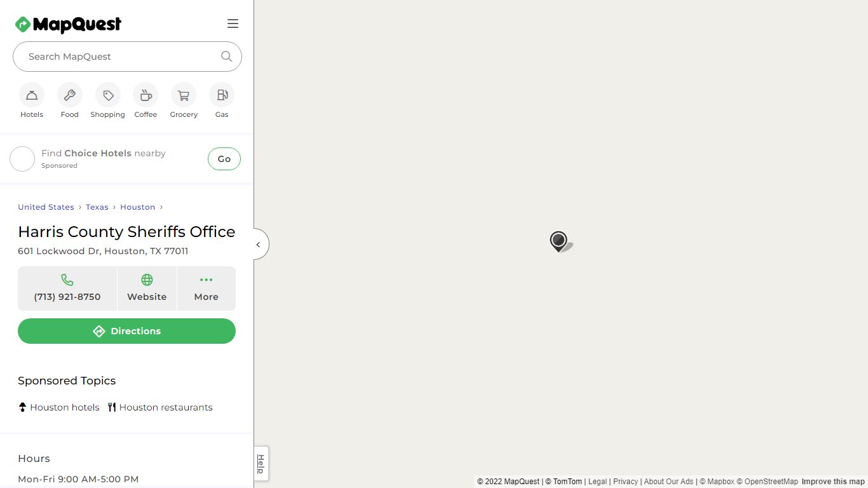Open the Legal link
Image resolution: width=868 pixels, height=488 pixels.
pyautogui.click(x=597, y=482)
